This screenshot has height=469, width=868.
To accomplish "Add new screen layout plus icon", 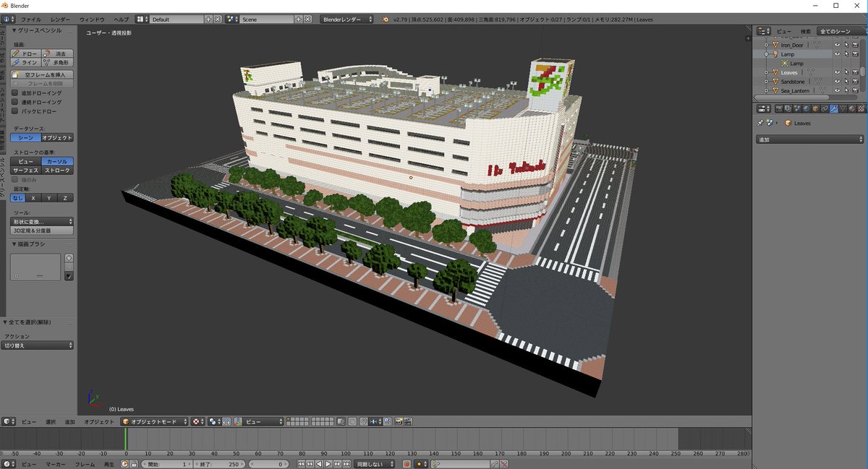I will tap(208, 20).
